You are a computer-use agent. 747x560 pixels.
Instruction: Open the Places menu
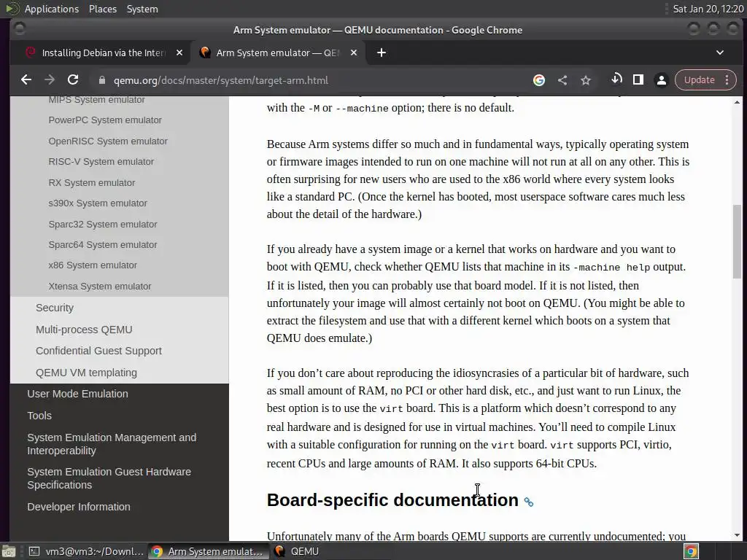tap(102, 9)
